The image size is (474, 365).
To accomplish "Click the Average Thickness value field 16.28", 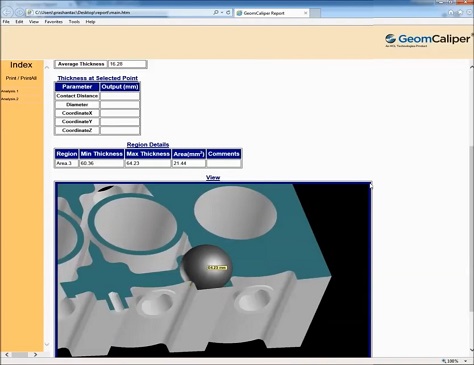I will point(127,64).
